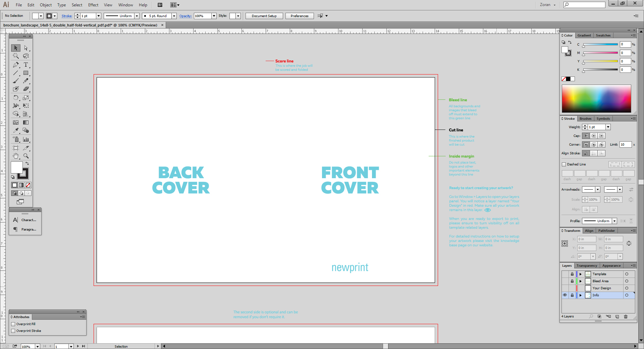The image size is (644, 349).
Task: Select the Rotate tool
Action: [x=15, y=98]
